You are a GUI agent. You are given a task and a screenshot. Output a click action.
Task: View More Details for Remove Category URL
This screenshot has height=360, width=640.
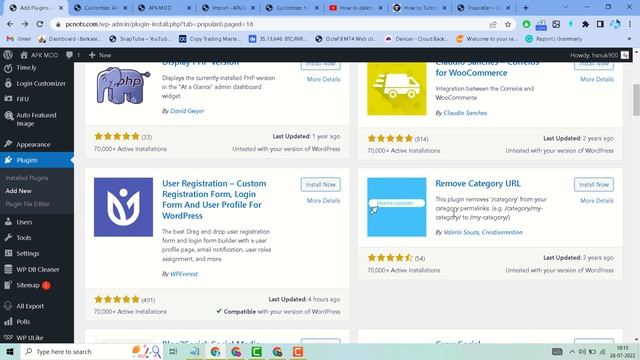tap(597, 201)
